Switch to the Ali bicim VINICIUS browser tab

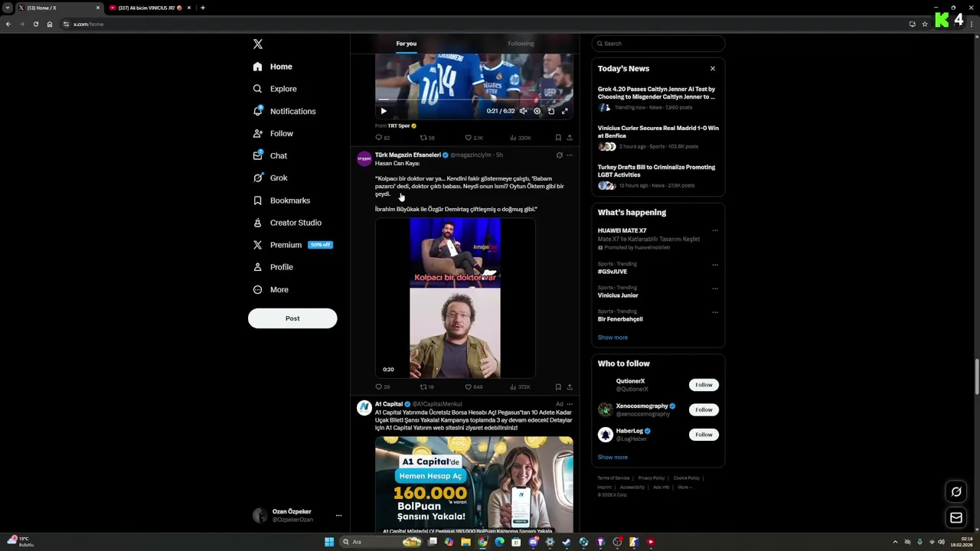147,8
